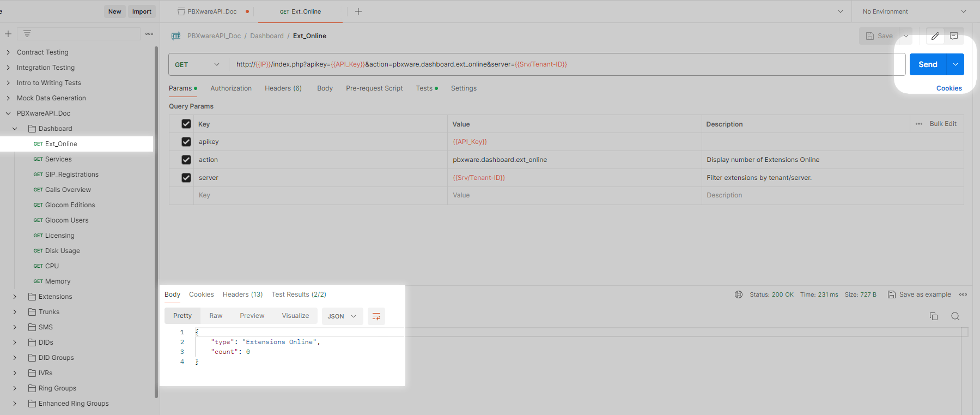
Task: Expand Mock Data Generation collection
Action: (x=8, y=98)
